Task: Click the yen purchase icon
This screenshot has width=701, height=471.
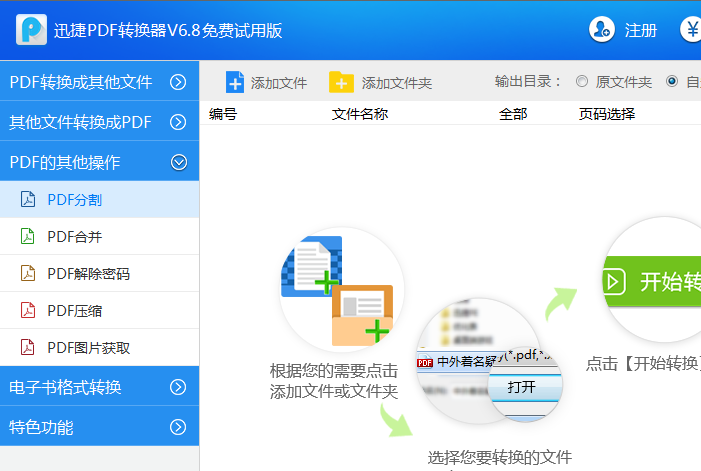Action: coord(692,30)
